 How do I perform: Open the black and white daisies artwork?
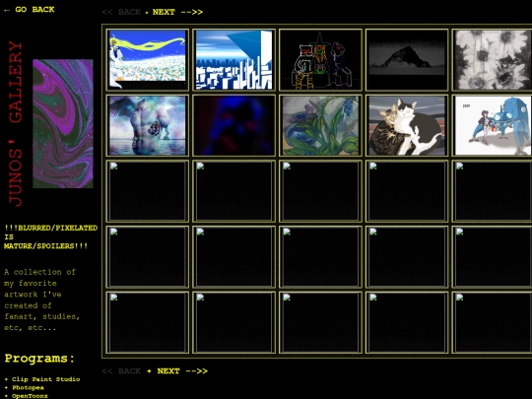pos(493,60)
